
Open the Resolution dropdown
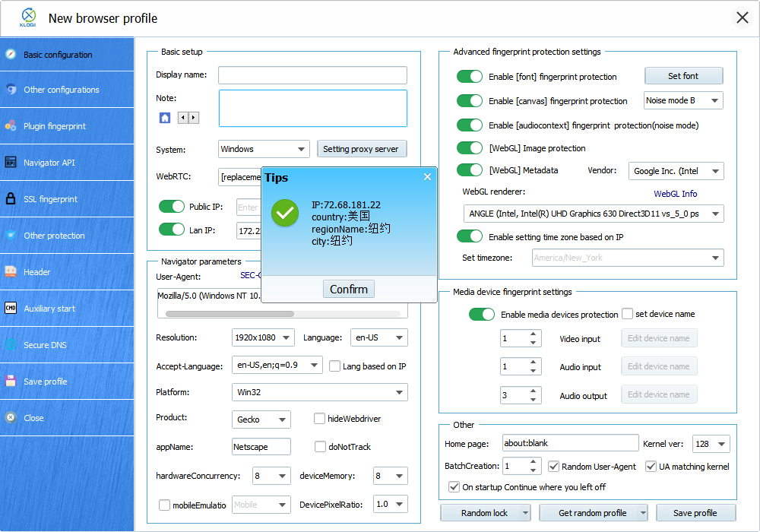click(x=264, y=337)
